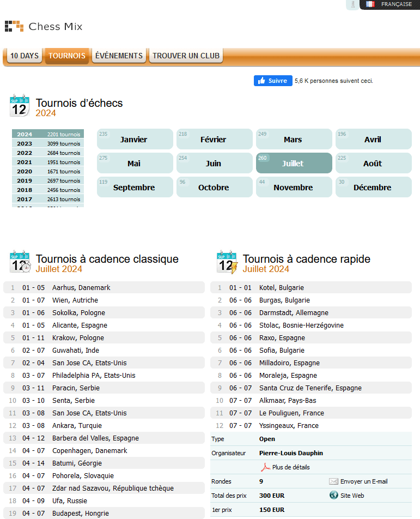Open the TROUVER UN CLUB tab
The image size is (420, 519).
click(x=186, y=56)
